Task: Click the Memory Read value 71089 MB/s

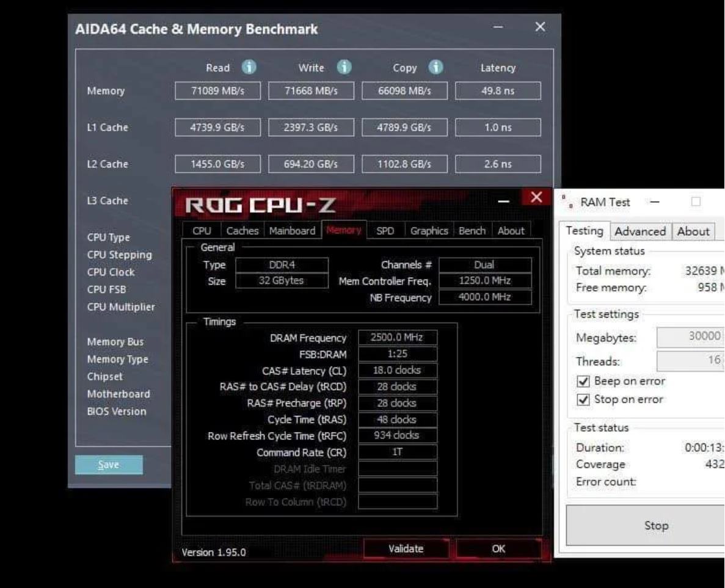Action: pyautogui.click(x=218, y=90)
